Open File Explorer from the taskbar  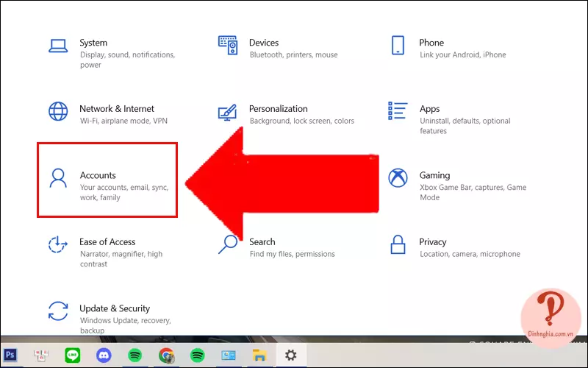pos(259,355)
